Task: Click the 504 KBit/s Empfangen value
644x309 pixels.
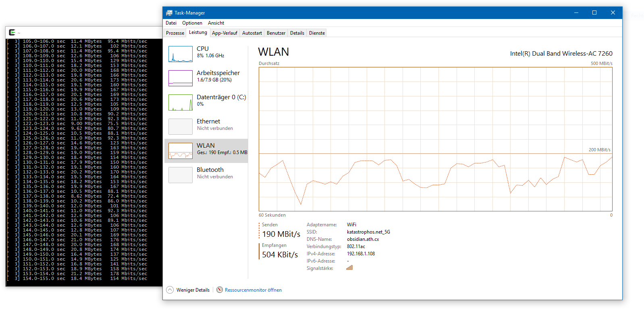Action: (280, 255)
